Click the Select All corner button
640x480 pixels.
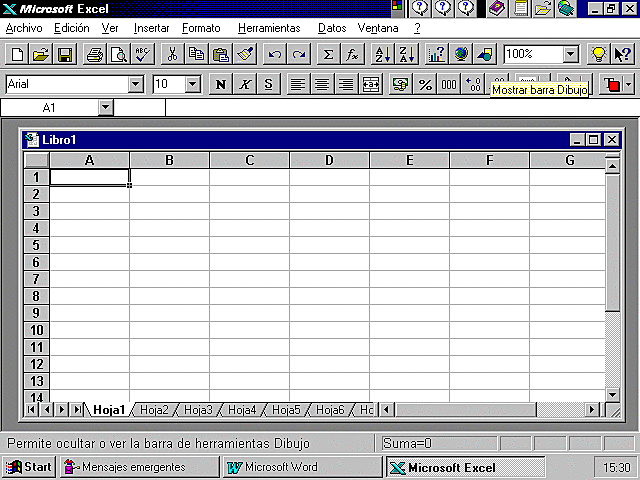coord(36,160)
